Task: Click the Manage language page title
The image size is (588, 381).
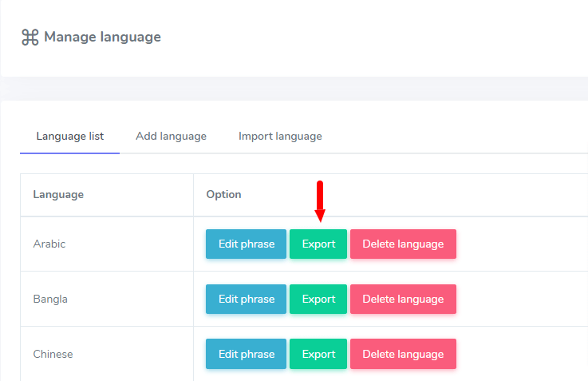Action: pos(102,37)
